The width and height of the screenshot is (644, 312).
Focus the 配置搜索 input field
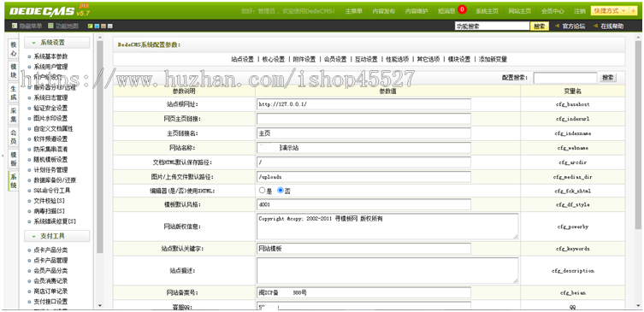click(565, 78)
